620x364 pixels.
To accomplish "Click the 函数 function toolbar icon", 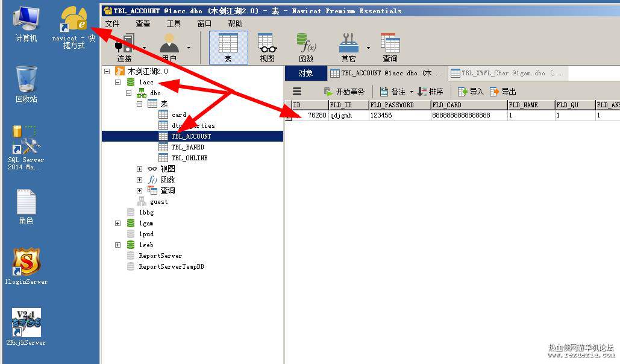I will click(x=306, y=48).
